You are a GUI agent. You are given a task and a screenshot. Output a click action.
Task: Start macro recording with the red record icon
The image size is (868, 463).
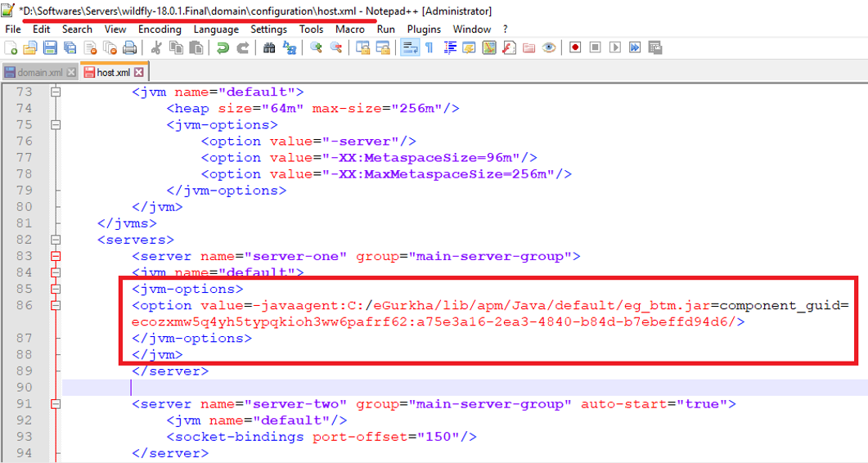tap(575, 47)
